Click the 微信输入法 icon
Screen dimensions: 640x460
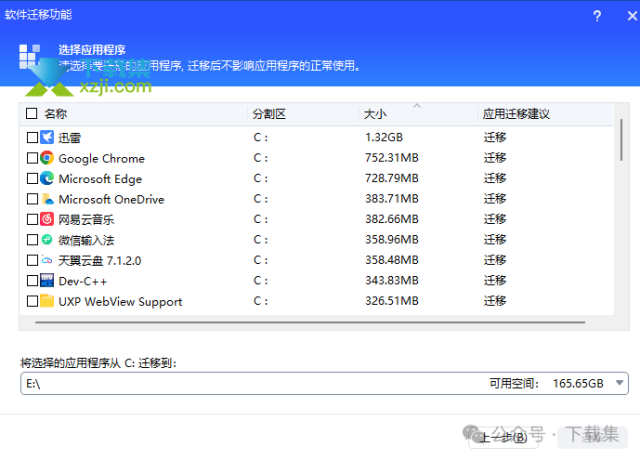pyautogui.click(x=47, y=240)
